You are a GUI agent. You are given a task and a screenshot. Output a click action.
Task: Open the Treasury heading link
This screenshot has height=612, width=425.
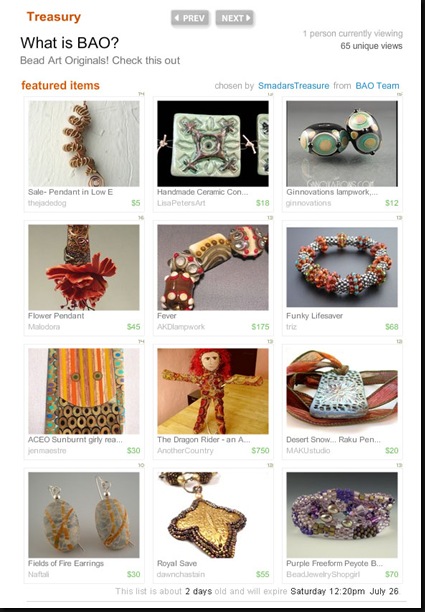[53, 17]
